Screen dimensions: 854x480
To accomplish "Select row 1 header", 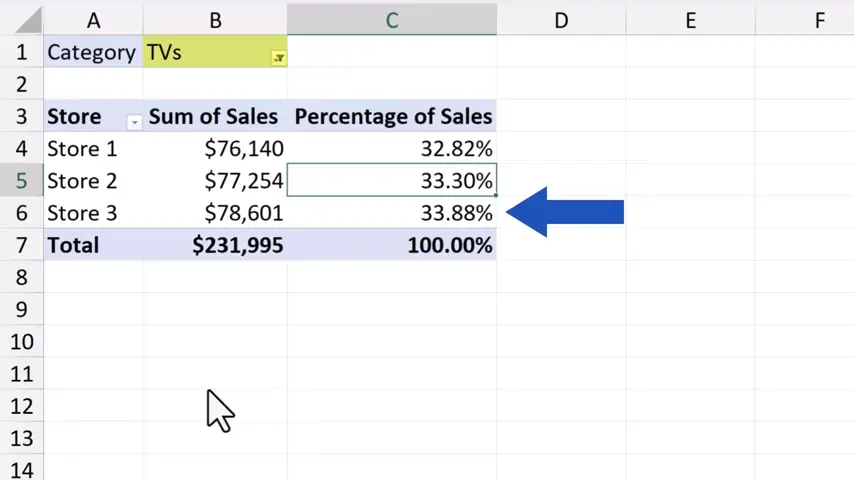I will (21, 52).
